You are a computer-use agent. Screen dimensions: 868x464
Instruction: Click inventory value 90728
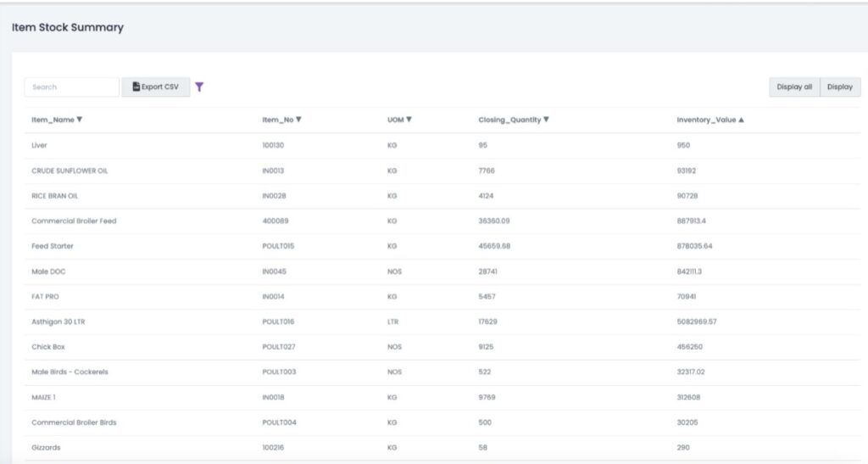pyautogui.click(x=687, y=196)
